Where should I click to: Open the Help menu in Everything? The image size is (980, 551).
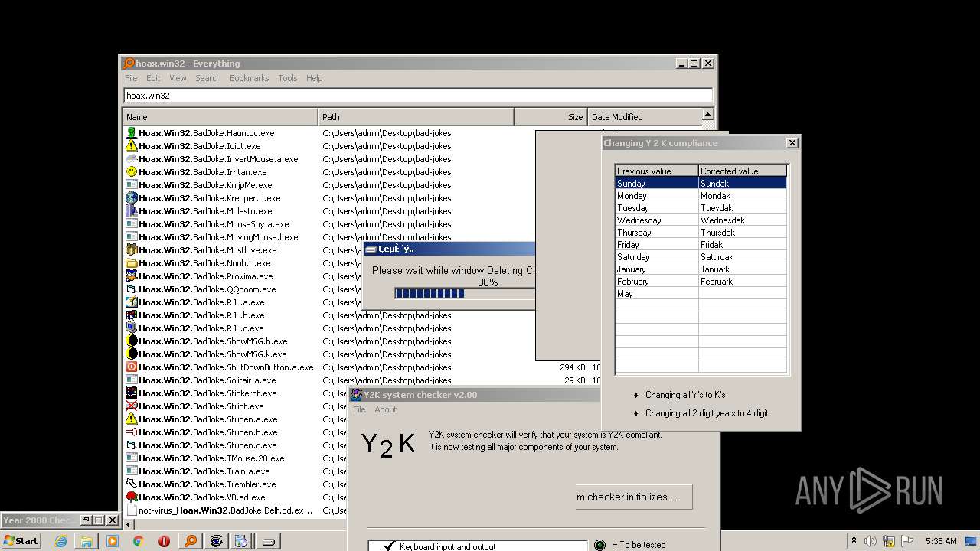(x=314, y=78)
